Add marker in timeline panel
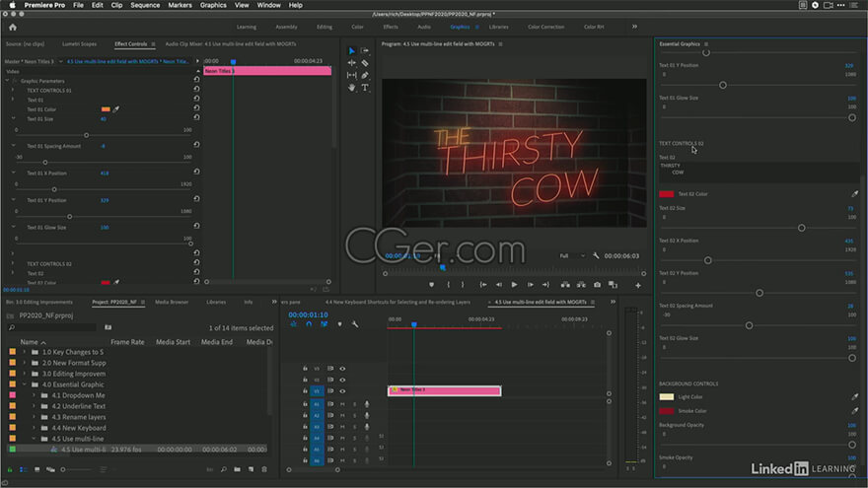Viewport: 868px width, 488px height. click(339, 324)
